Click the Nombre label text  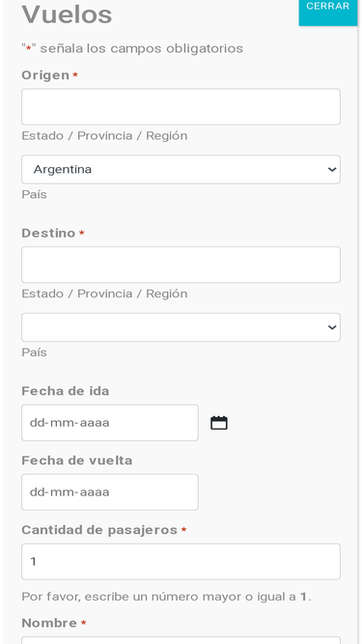(49, 623)
